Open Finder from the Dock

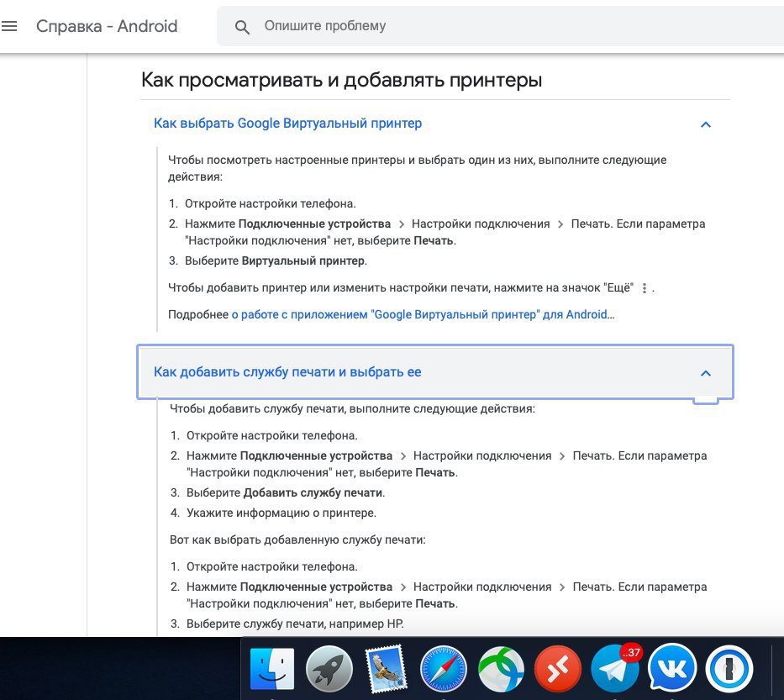click(x=272, y=669)
